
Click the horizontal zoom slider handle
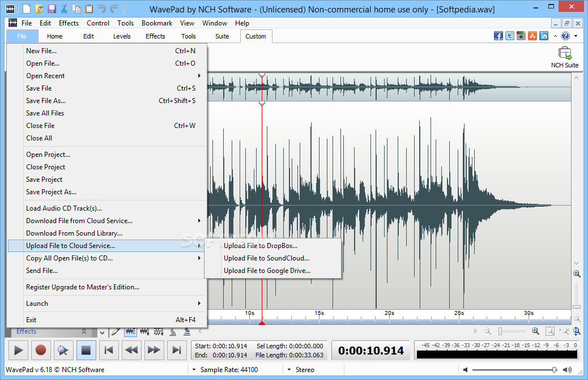[500, 331]
